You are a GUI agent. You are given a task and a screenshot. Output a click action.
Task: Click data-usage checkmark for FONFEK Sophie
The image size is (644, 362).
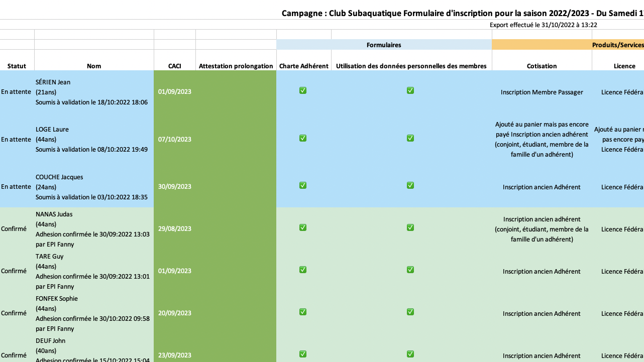[x=410, y=312]
